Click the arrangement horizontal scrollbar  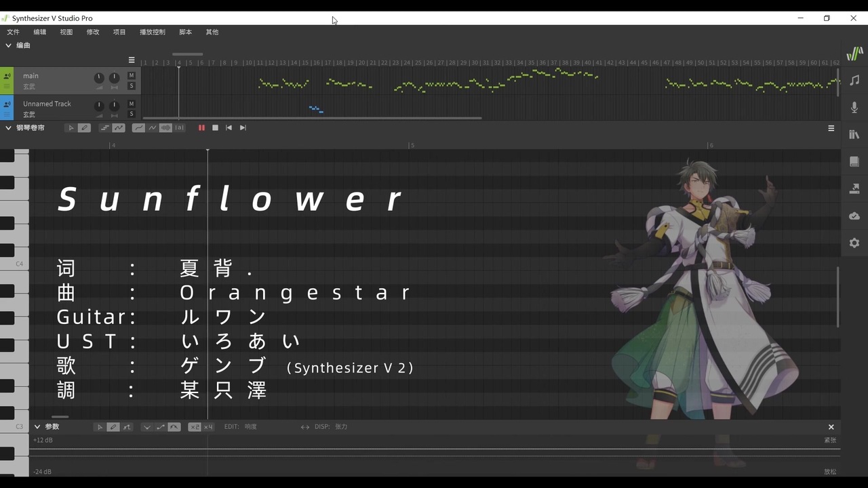tap(312, 118)
